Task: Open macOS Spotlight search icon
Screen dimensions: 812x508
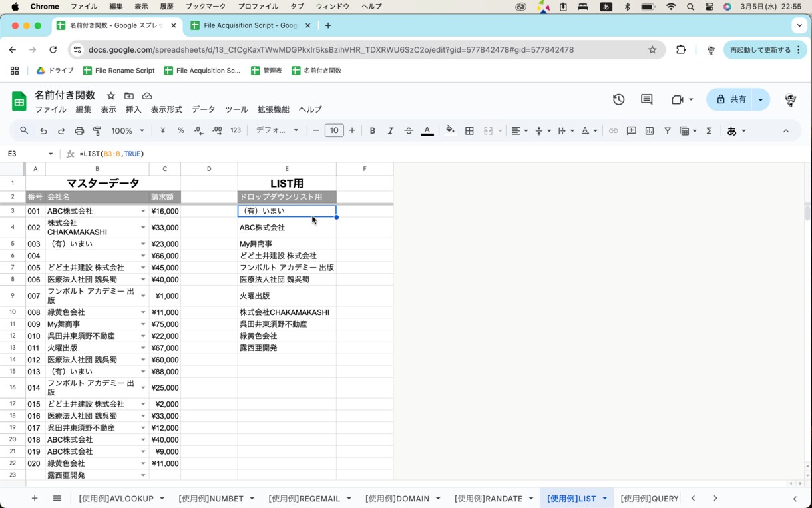Action: coord(690,7)
